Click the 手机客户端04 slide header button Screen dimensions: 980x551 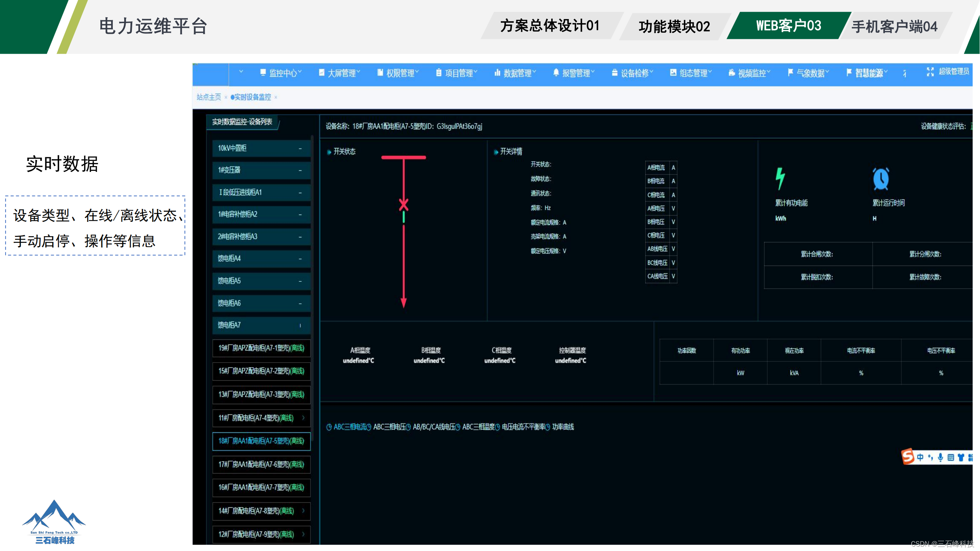coord(894,26)
